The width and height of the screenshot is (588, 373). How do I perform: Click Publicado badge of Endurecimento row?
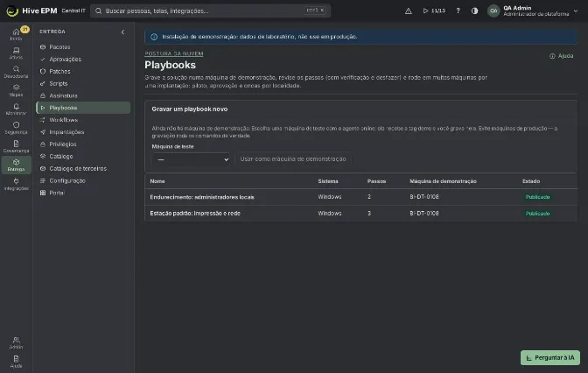(537, 197)
